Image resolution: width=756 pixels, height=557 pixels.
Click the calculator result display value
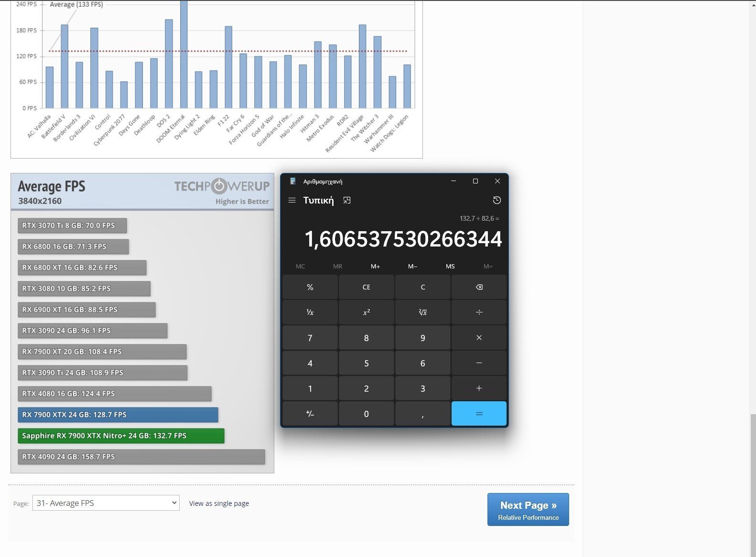(x=403, y=239)
